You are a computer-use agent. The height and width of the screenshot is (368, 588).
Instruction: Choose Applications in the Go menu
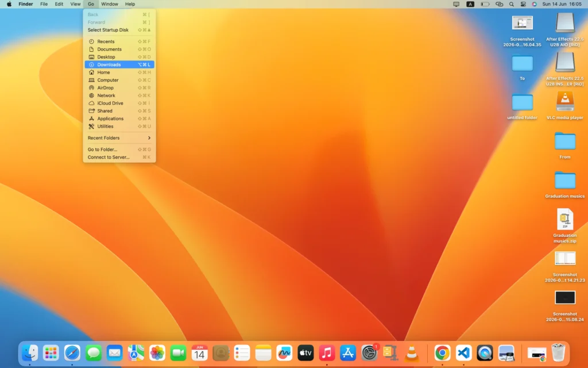[x=119, y=118]
